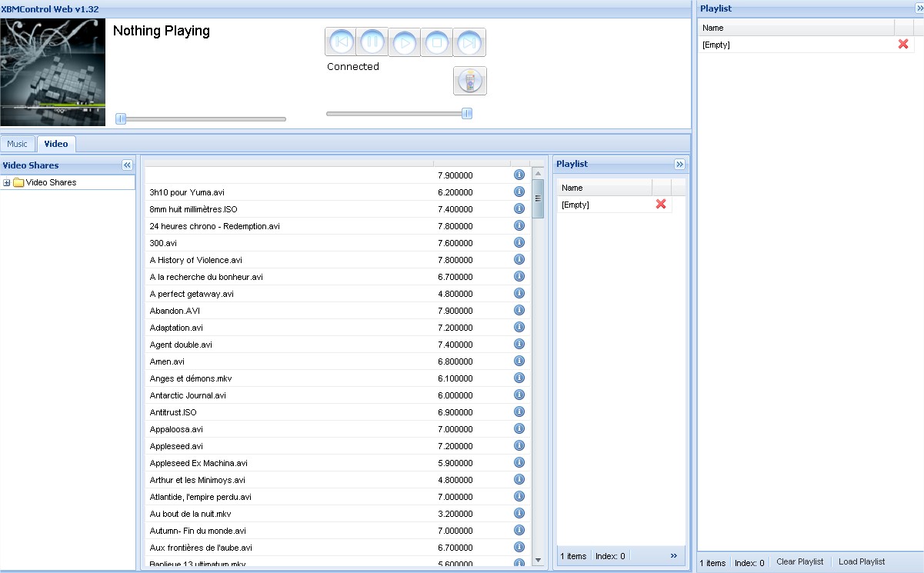Switch to the Music tab
The height and width of the screenshot is (573, 924).
tap(17, 144)
